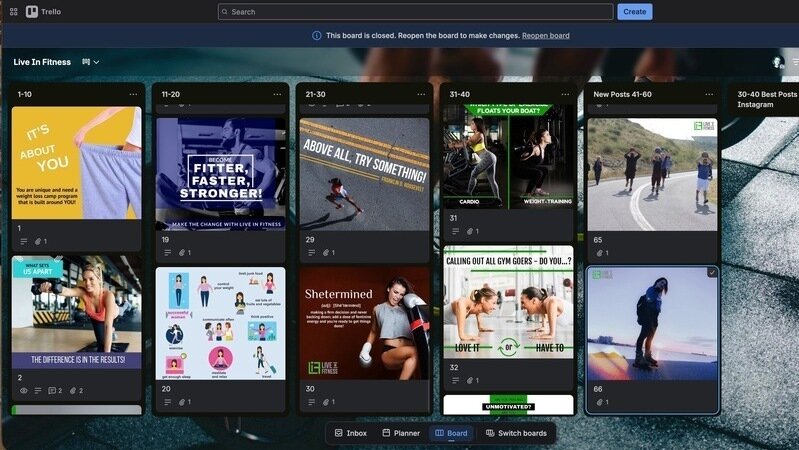Select Board tab in bottom bar
The width and height of the screenshot is (799, 450).
click(x=451, y=433)
